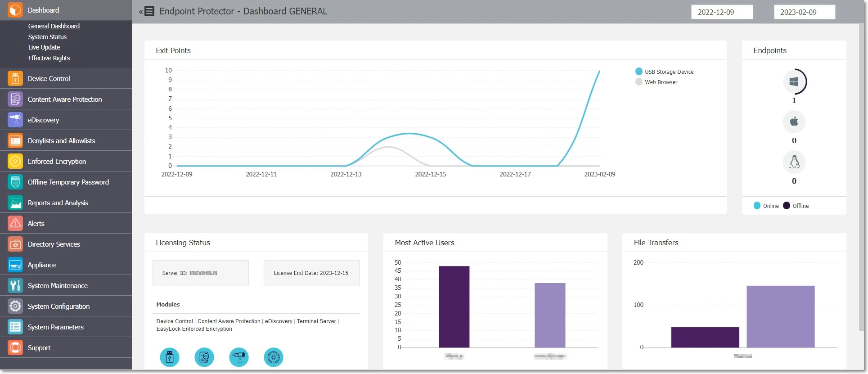The image size is (868, 374).
Task: Expand the Dashboard menu header
Action: (66, 10)
